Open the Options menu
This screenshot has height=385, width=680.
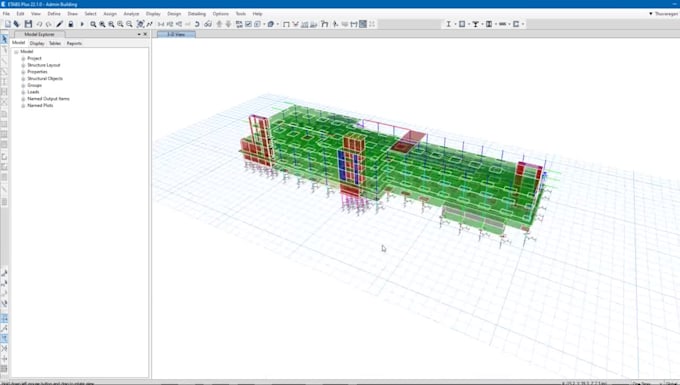click(221, 14)
